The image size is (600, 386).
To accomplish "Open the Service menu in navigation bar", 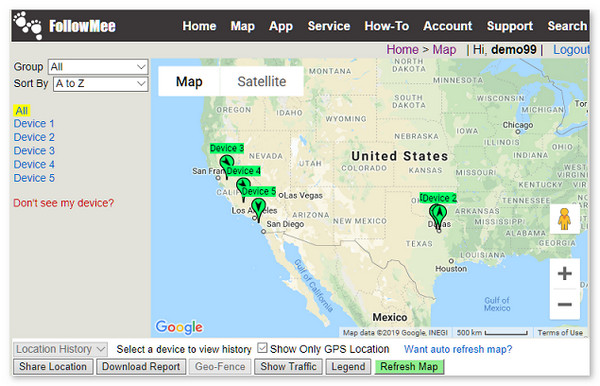I will point(329,26).
